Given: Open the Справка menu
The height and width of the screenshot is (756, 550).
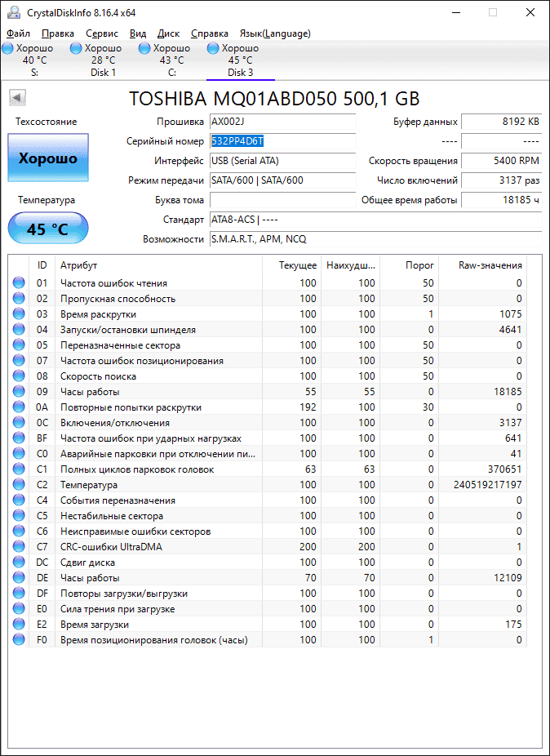Looking at the screenshot, I should tap(209, 33).
